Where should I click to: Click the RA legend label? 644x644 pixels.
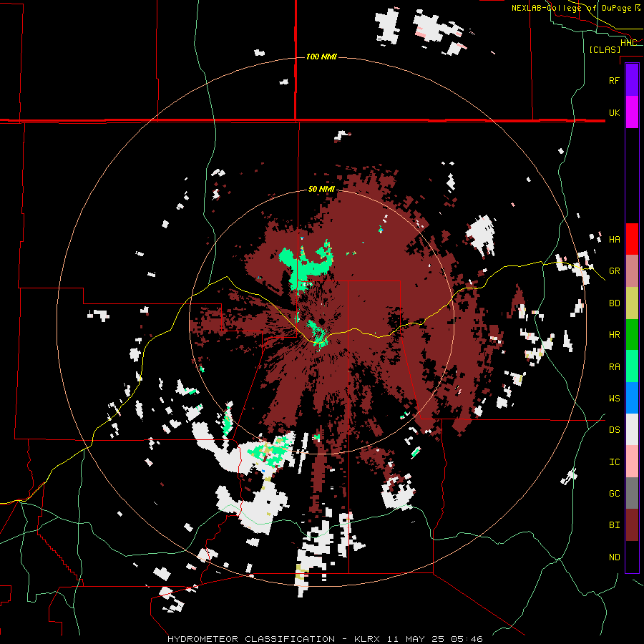614,367
